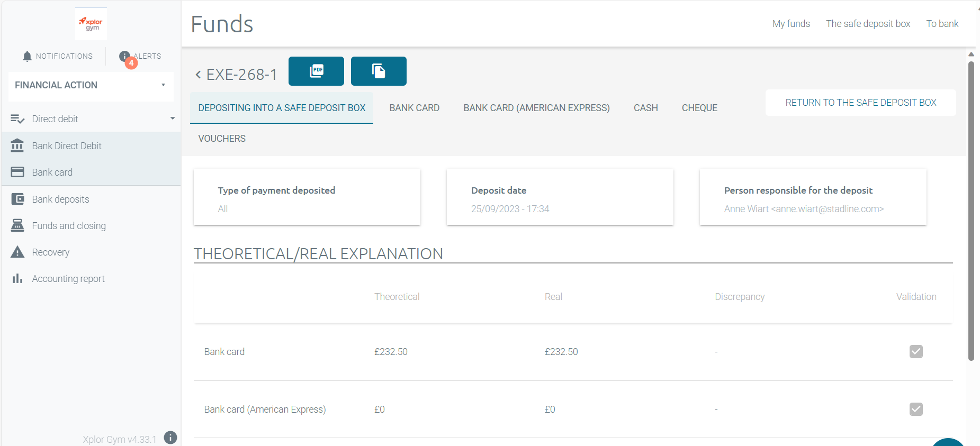Open Bank Direct Debit menu item
980x446 pixels.
91,145
